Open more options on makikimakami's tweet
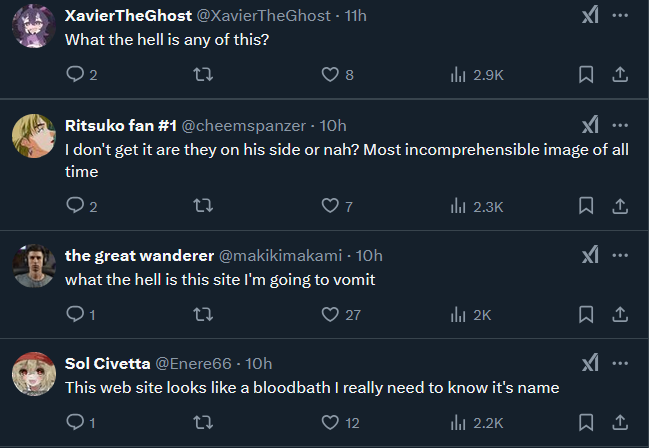This screenshot has height=448, width=649. point(620,255)
